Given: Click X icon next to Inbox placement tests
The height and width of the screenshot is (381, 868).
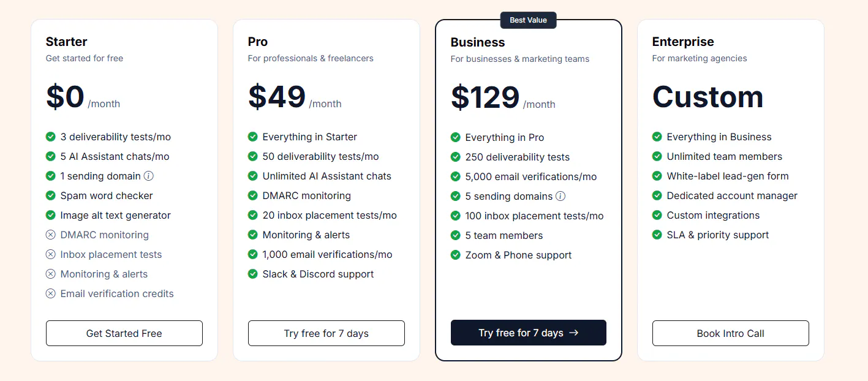Looking at the screenshot, I should [x=51, y=254].
